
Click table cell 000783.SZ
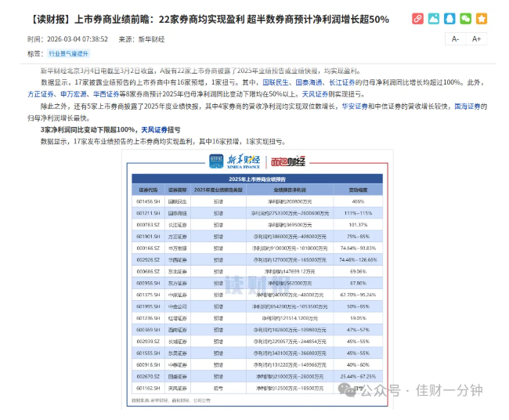point(148,225)
